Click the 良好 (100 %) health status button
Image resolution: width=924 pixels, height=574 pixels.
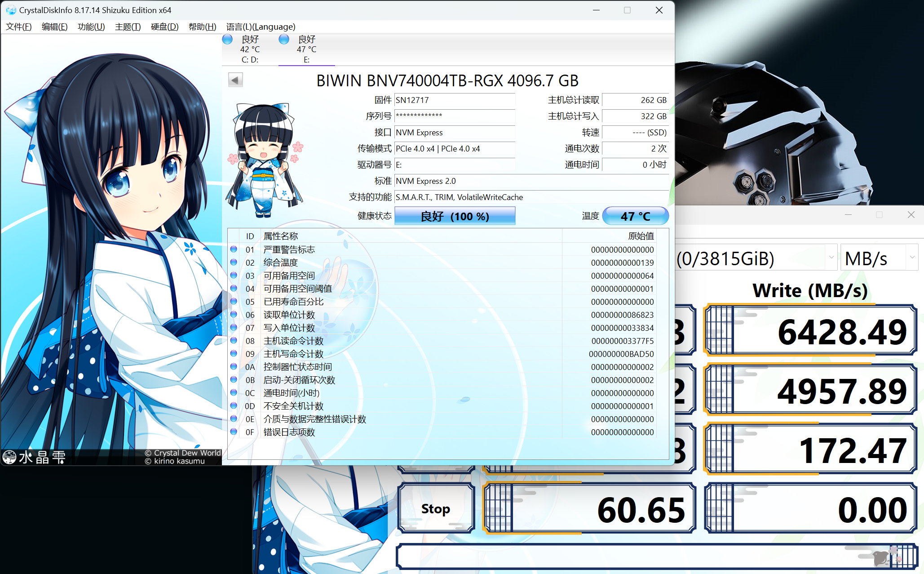click(x=455, y=216)
